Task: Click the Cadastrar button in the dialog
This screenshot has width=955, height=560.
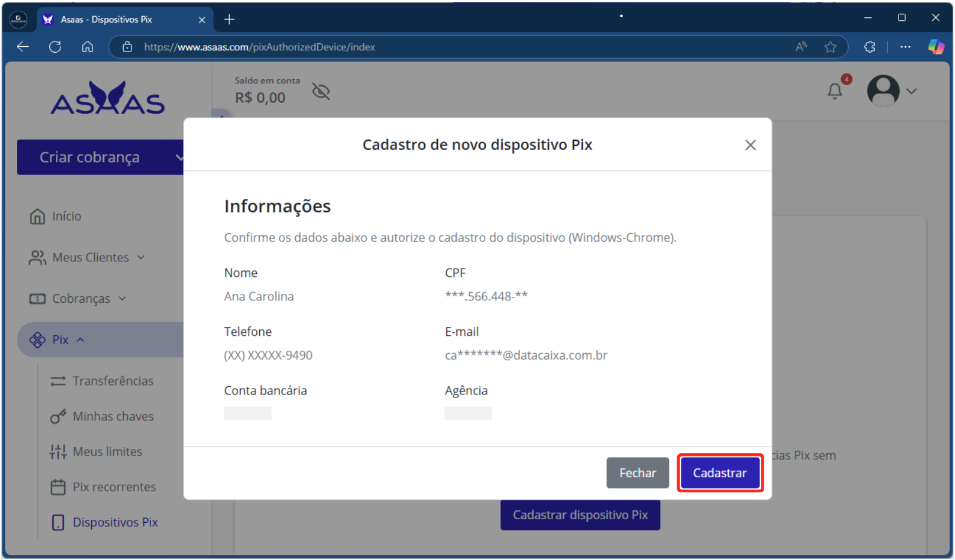Action: click(720, 473)
